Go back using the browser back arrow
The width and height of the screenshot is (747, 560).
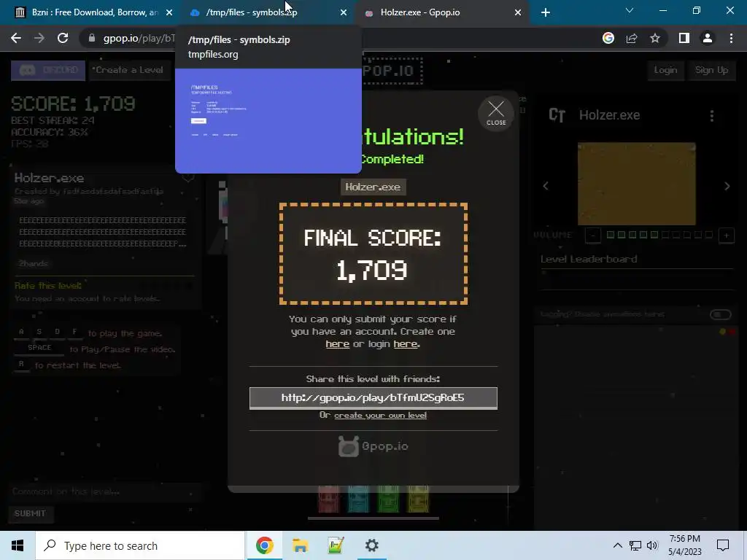16,38
